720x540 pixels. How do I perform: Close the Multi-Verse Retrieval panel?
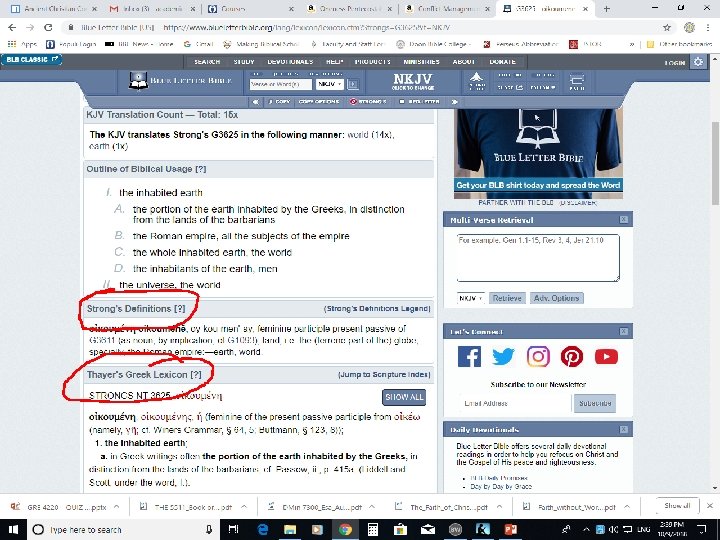pos(624,219)
